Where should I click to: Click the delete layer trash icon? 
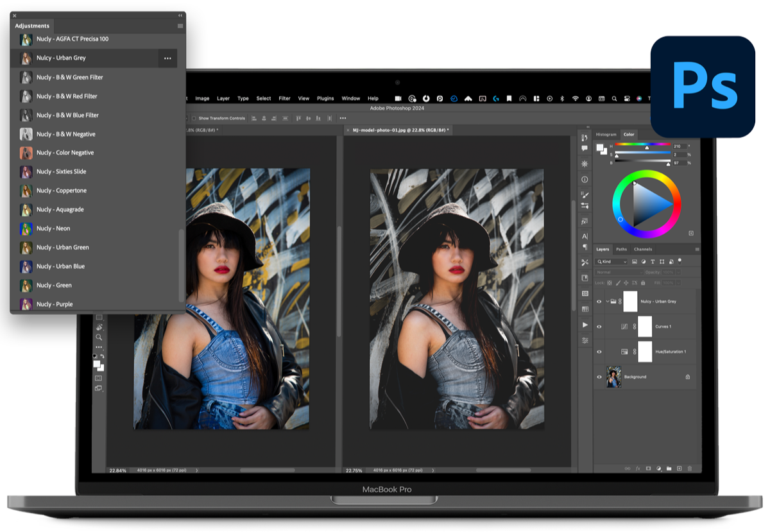690,468
